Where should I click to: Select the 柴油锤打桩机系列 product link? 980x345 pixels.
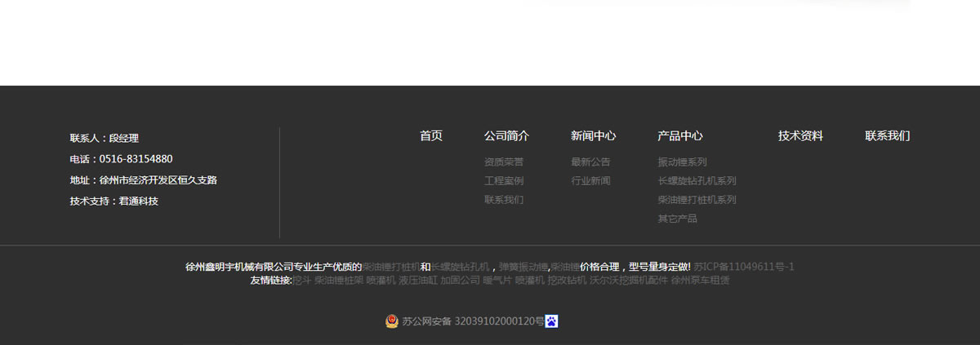(x=697, y=200)
